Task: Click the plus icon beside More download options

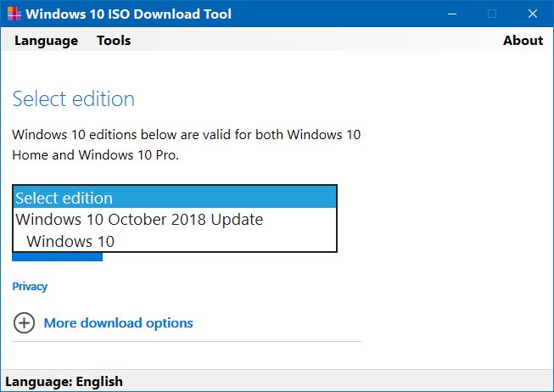Action: pos(24,322)
